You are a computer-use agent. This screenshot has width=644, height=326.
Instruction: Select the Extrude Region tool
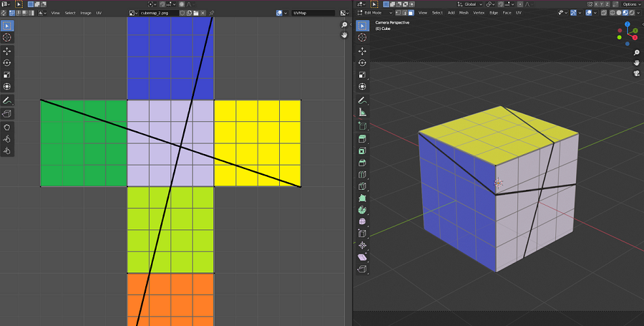[362, 139]
